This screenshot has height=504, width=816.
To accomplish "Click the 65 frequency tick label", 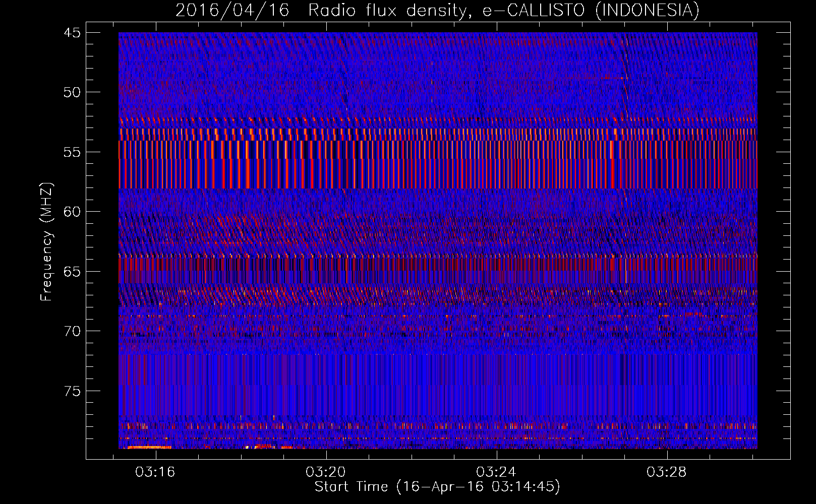I will 72,272.
